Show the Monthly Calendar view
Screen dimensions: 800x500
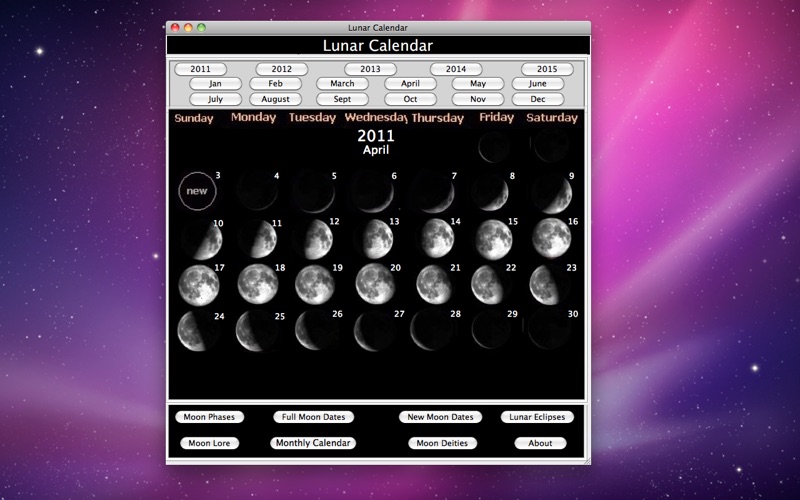313,443
